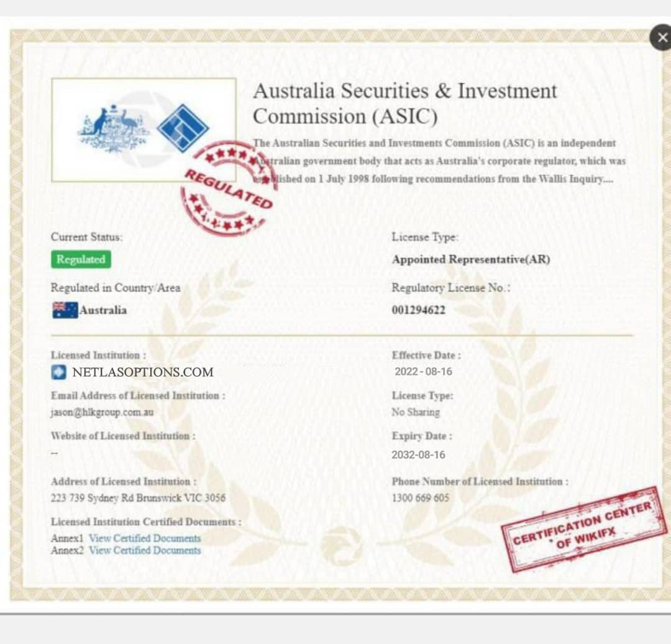671x644 pixels.
Task: Select email jason@hlkgroup.com.au
Action: click(x=103, y=412)
